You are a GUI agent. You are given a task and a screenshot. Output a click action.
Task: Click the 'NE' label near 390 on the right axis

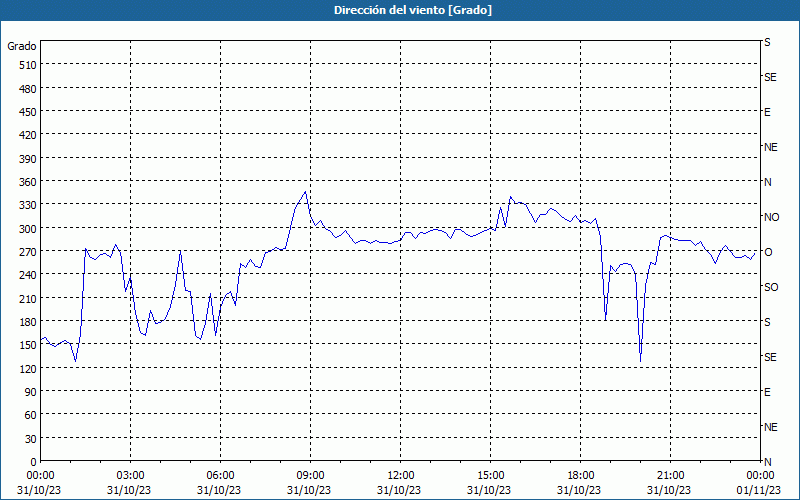770,147
